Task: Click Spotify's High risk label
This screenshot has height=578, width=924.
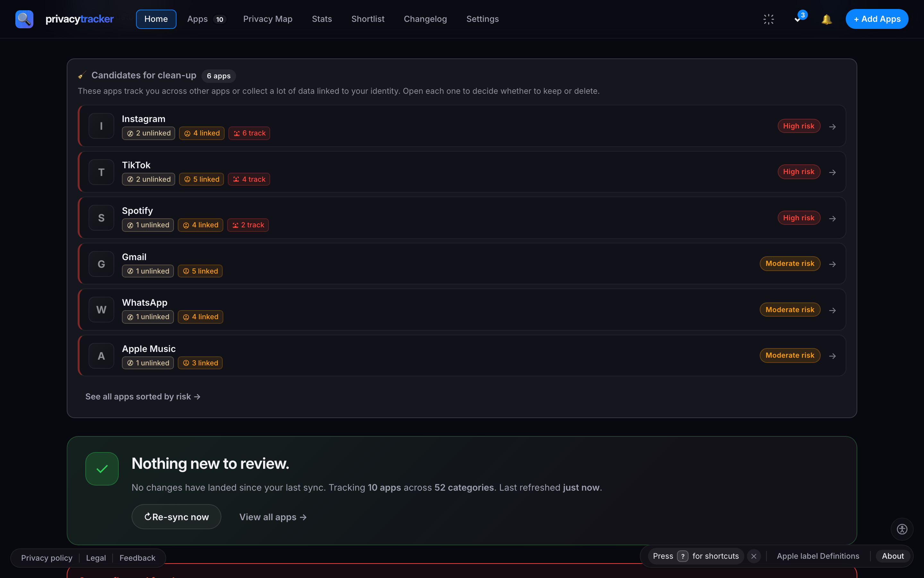Action: click(799, 218)
